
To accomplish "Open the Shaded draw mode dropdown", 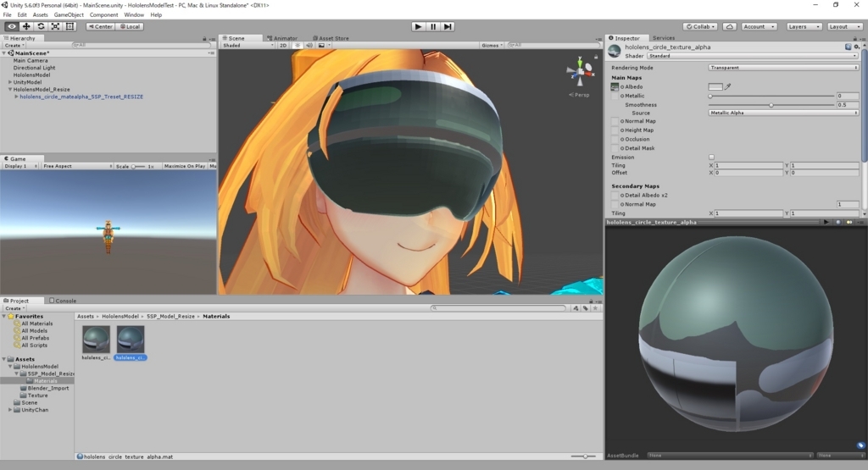I will click(x=248, y=46).
